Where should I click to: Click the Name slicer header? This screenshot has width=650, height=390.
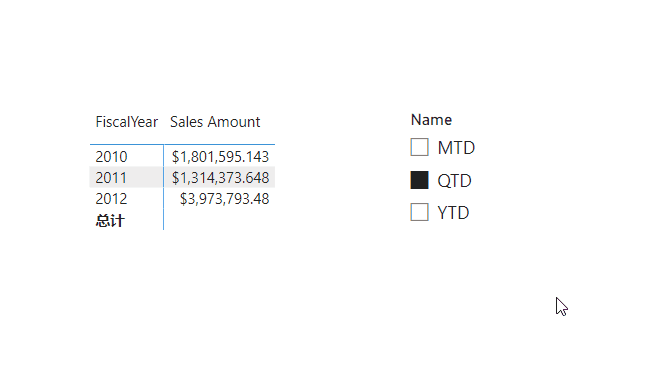[x=431, y=120]
